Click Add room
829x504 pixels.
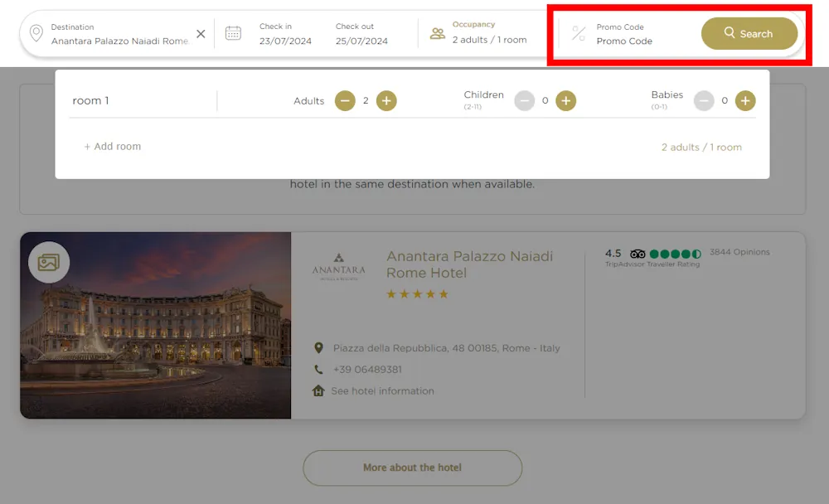pos(112,146)
